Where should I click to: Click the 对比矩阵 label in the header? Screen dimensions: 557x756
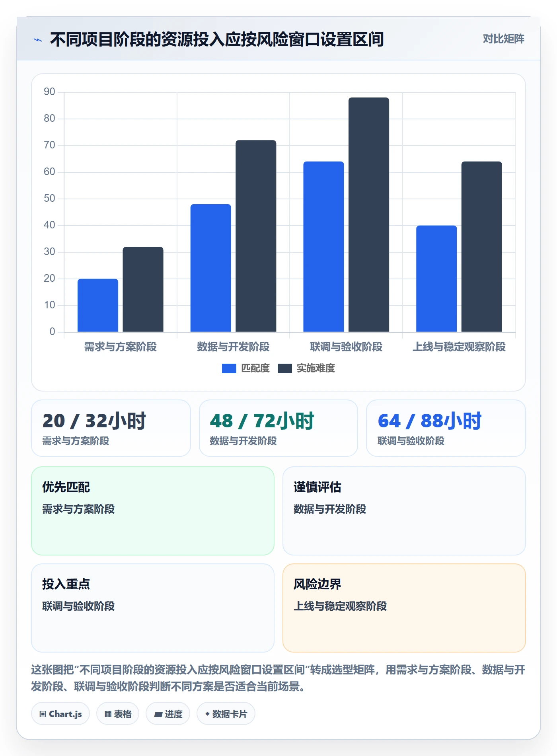pos(503,39)
